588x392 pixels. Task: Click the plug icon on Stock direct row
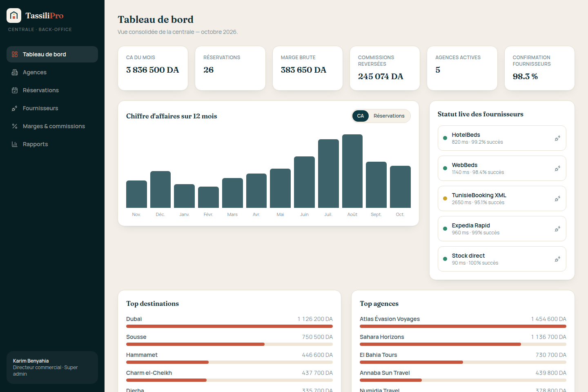click(x=557, y=259)
